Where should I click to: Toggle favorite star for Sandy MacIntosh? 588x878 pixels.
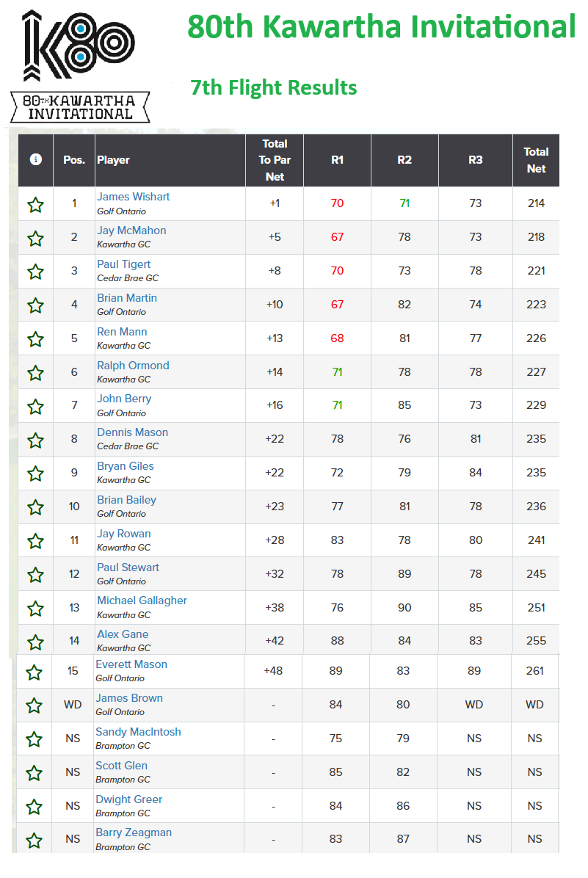pos(35,740)
